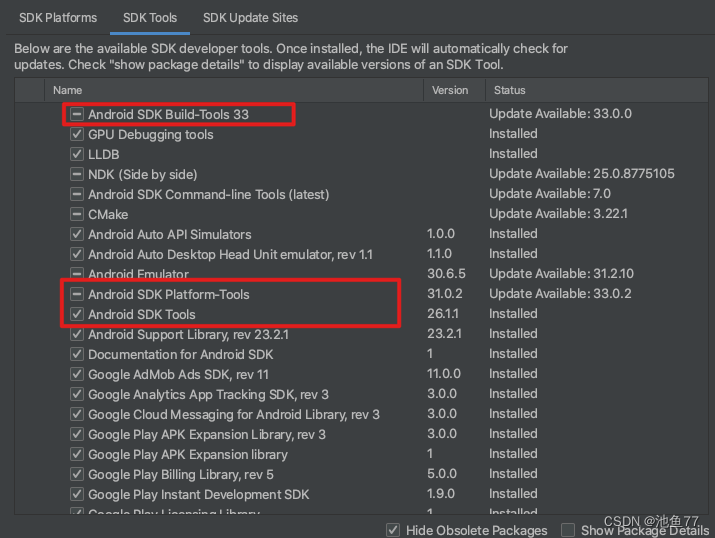715x538 pixels.
Task: Uncheck Google Play Instant Development SDK checkbox
Action: (77, 494)
